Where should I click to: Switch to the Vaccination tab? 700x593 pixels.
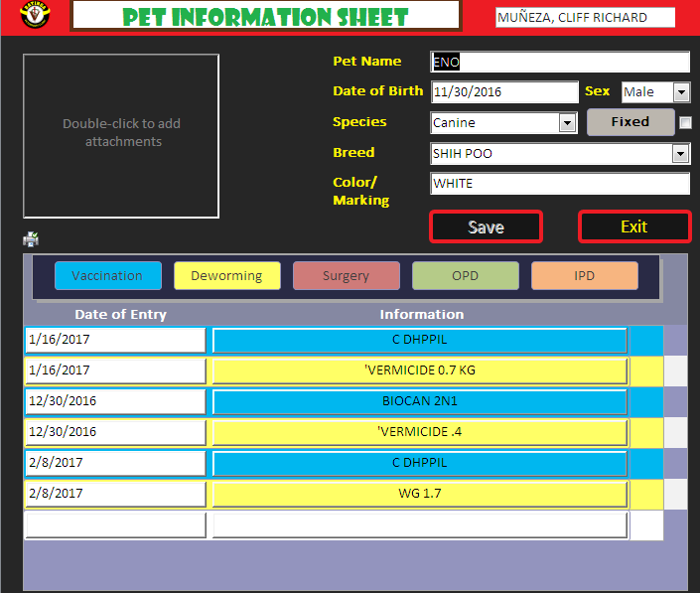(x=107, y=275)
